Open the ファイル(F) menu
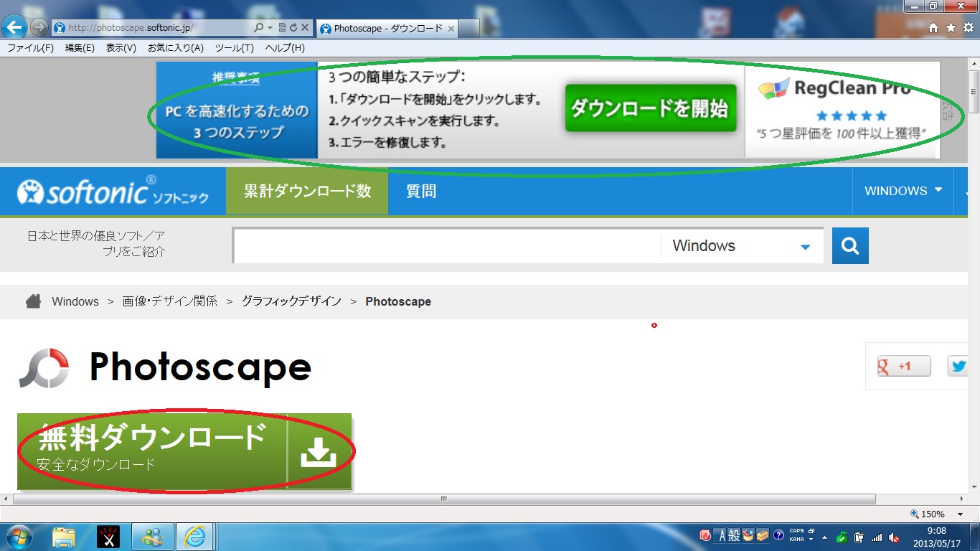 [x=30, y=48]
